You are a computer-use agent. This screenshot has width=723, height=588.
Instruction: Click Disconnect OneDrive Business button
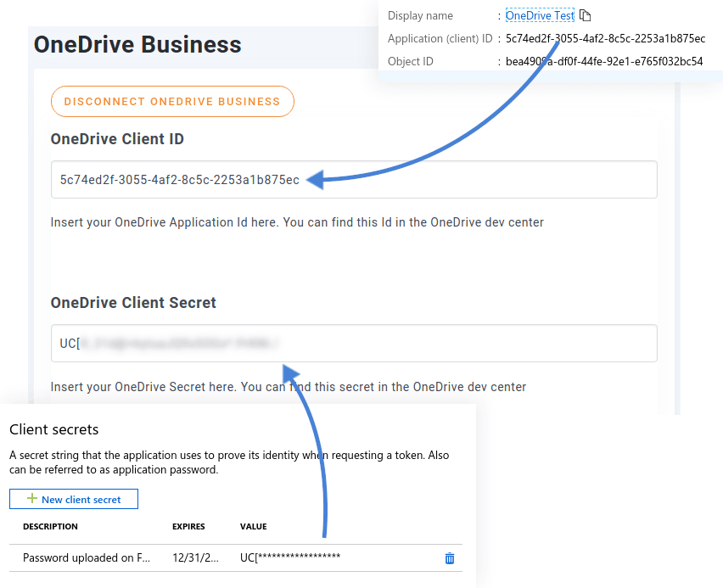[172, 102]
